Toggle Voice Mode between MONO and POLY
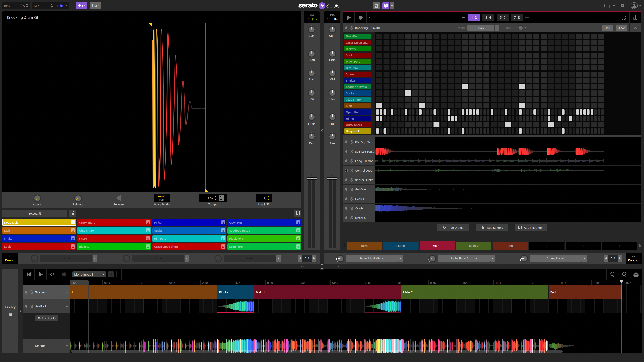Image resolution: width=644 pixels, height=362 pixels. tap(161, 198)
